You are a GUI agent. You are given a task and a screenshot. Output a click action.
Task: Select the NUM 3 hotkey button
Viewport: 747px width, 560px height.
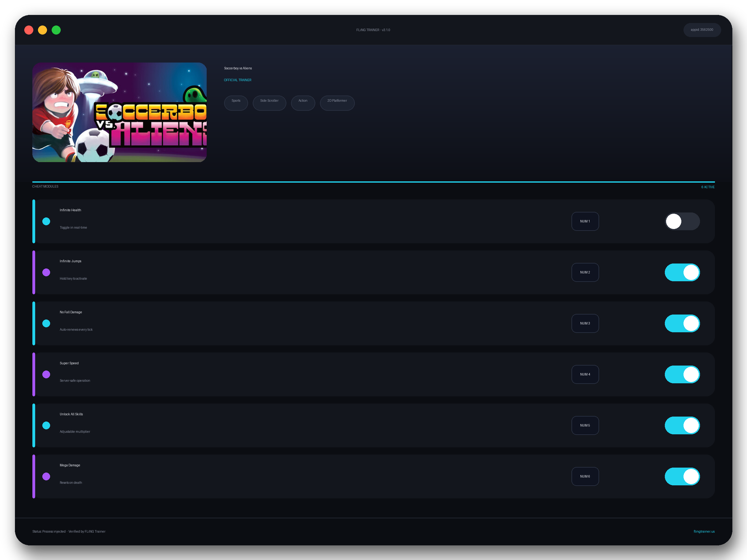pyautogui.click(x=585, y=323)
